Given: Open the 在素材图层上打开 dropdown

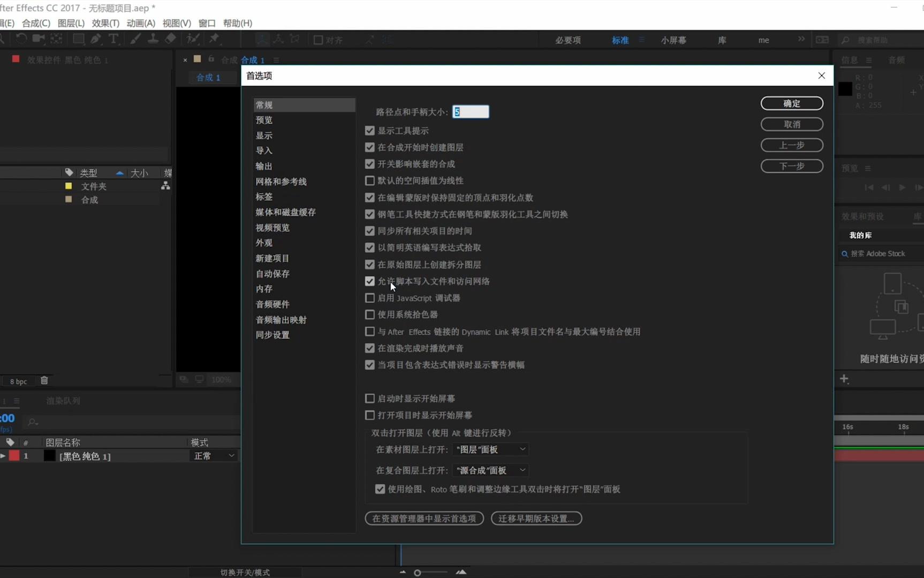Looking at the screenshot, I should 490,449.
